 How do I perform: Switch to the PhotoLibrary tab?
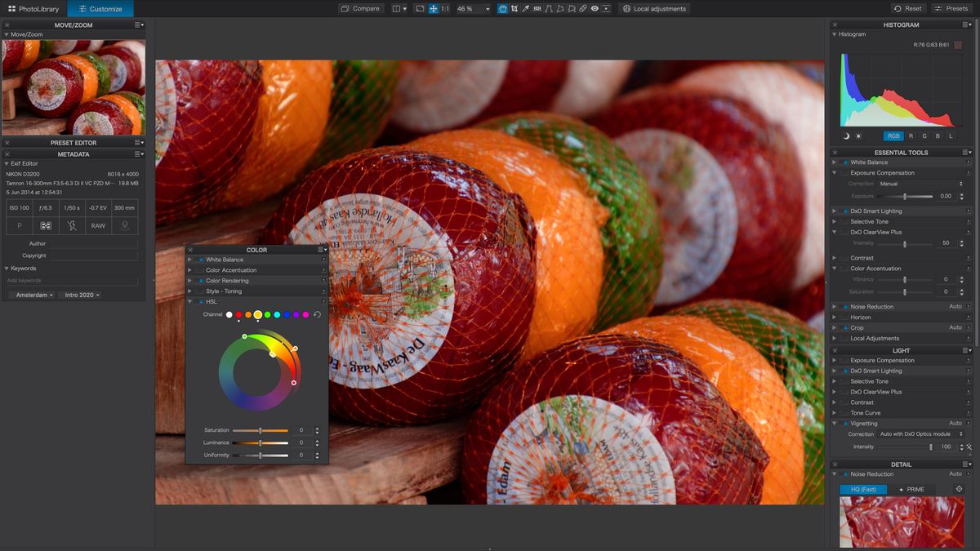coord(33,9)
